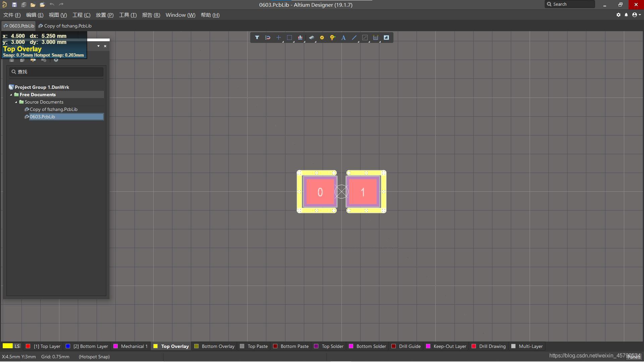Select the Place 3D Body chip tool
644x362 pixels.
[x=311, y=38]
